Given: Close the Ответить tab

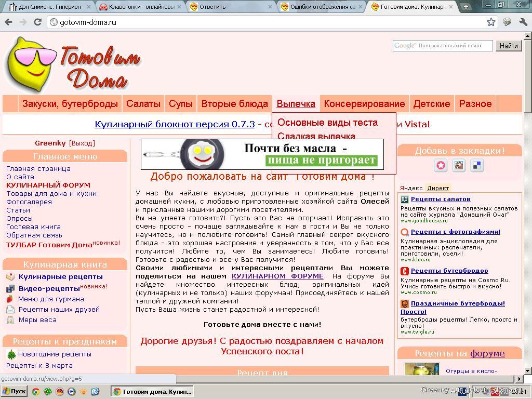Looking at the screenshot, I should click(270, 6).
